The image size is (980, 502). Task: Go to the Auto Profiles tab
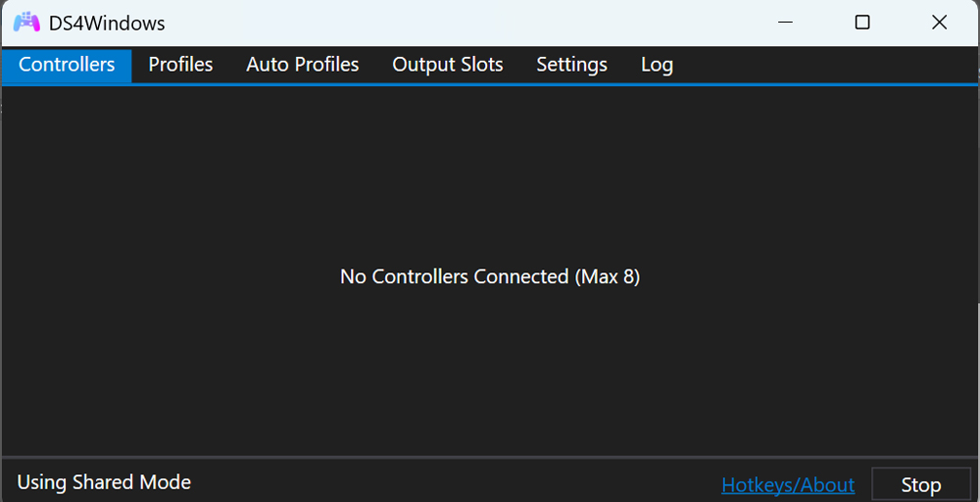tap(302, 65)
